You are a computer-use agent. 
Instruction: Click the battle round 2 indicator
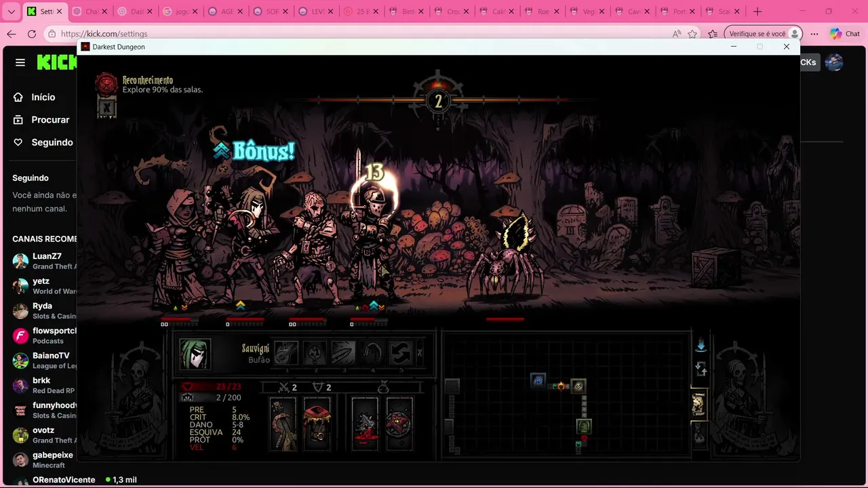[x=438, y=102]
